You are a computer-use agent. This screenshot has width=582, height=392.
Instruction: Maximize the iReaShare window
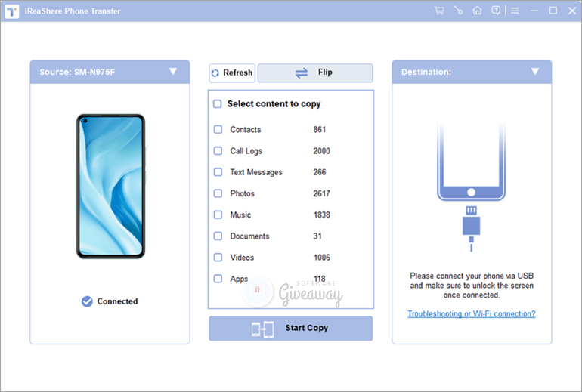[x=553, y=11]
